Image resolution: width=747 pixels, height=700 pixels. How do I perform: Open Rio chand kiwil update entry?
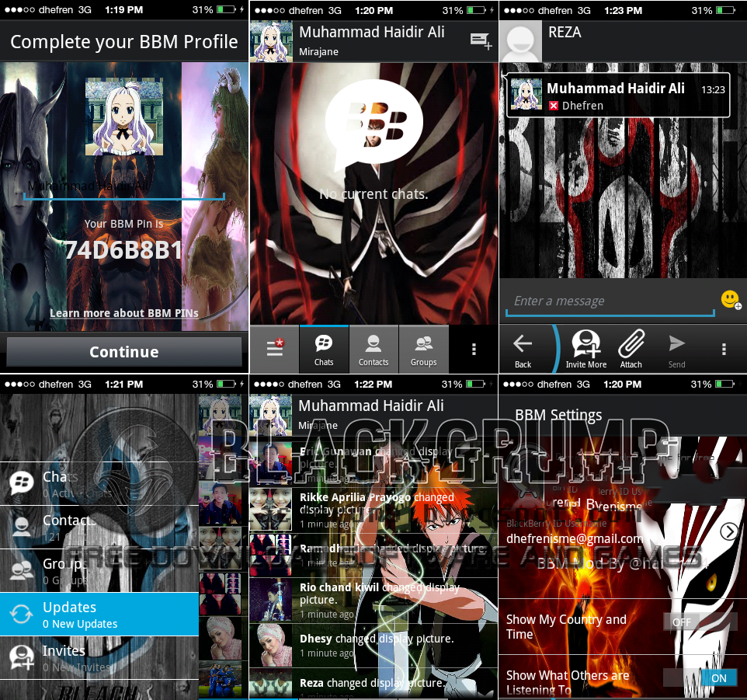[x=373, y=600]
